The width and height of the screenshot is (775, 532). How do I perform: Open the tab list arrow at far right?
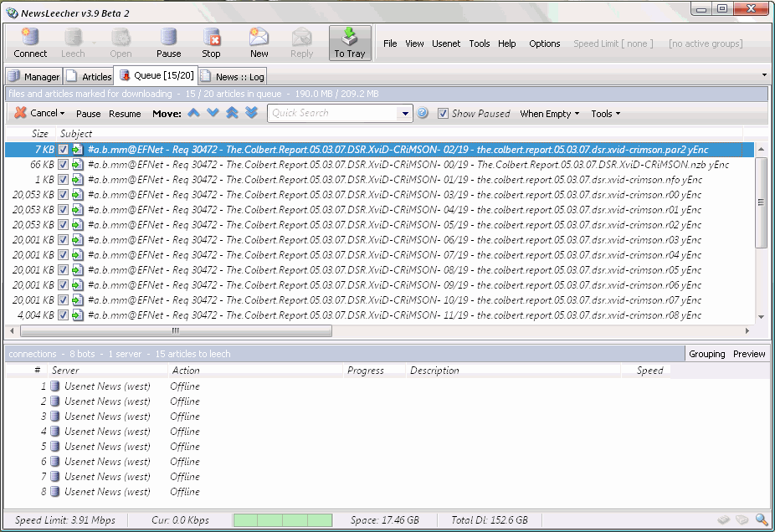pyautogui.click(x=764, y=75)
